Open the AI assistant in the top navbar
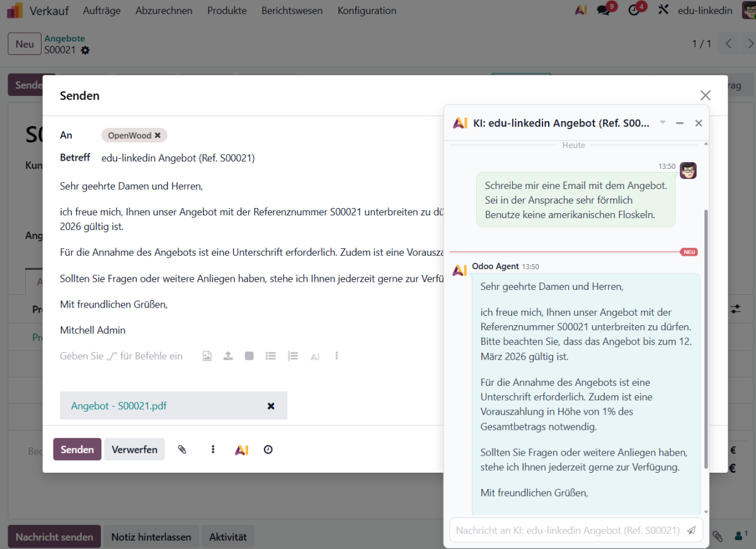The height and width of the screenshot is (549, 756). coord(581,10)
